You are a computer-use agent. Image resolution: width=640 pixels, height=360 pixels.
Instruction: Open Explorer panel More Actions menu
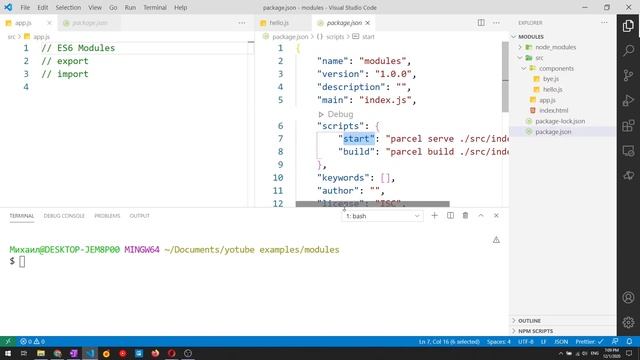click(604, 23)
